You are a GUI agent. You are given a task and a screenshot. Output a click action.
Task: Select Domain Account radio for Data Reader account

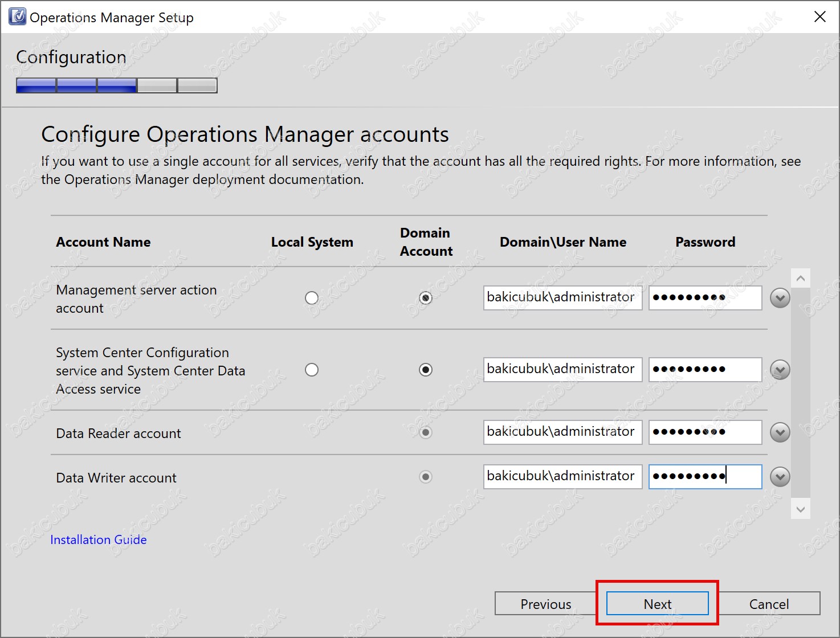pyautogui.click(x=426, y=432)
